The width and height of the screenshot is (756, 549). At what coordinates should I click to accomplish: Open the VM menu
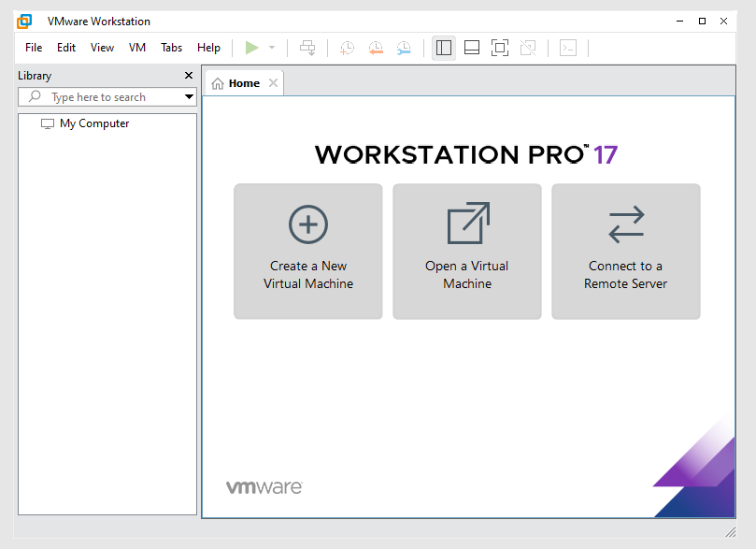(137, 48)
